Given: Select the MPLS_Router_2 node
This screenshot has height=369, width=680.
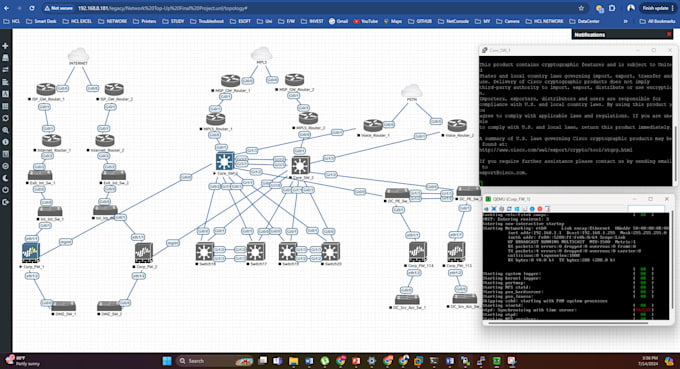Looking at the screenshot, I should [308, 118].
